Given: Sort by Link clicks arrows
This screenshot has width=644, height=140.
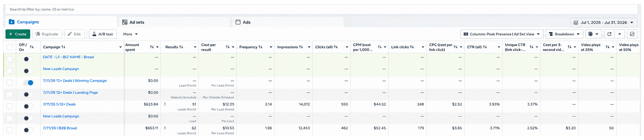Looking at the screenshot, I should click(x=412, y=47).
